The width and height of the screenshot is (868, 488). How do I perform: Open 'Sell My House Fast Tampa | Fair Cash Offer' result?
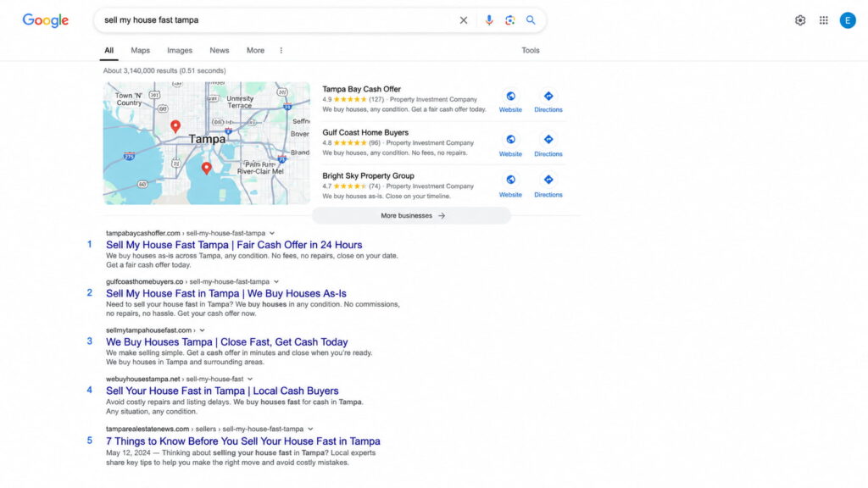[234, 245]
